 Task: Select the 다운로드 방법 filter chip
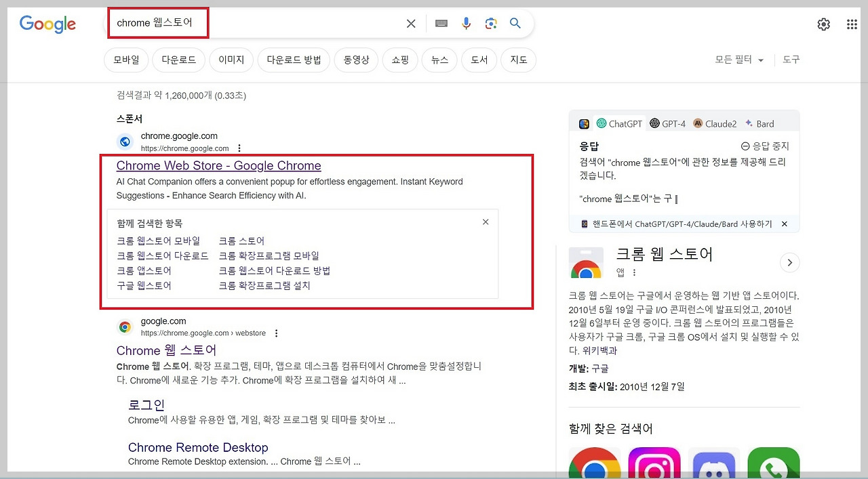(294, 60)
